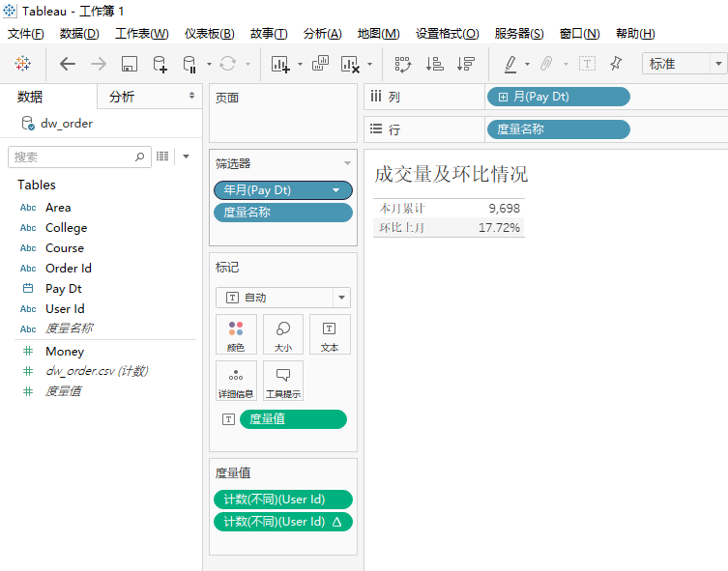Open the data pane options dropdown arrow
This screenshot has width=728, height=571.
click(x=187, y=157)
